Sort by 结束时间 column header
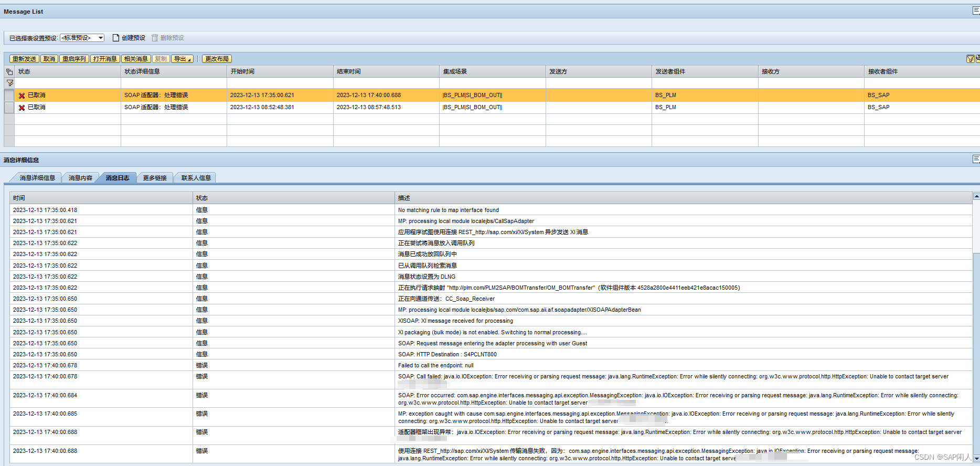This screenshot has width=980, height=466. [386, 71]
